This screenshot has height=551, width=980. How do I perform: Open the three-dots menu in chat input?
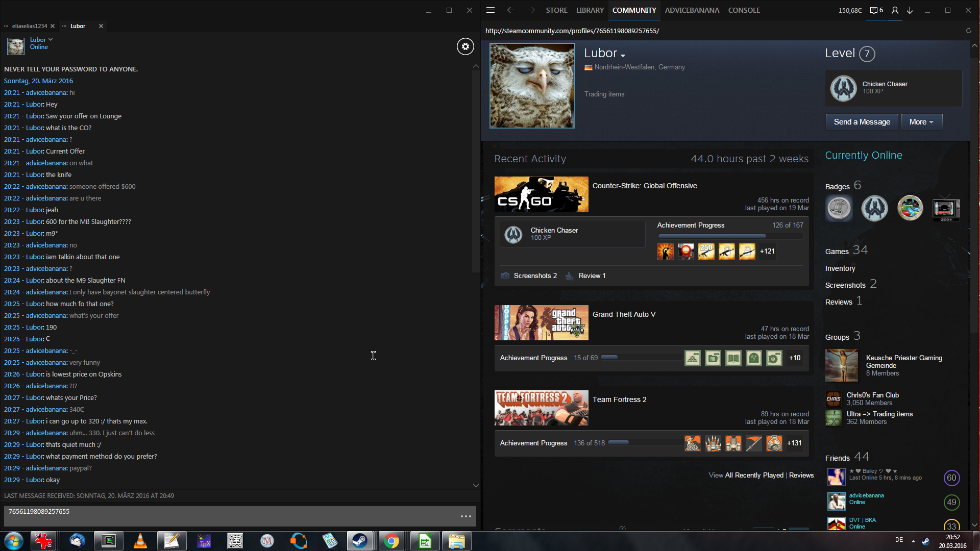coord(465,516)
